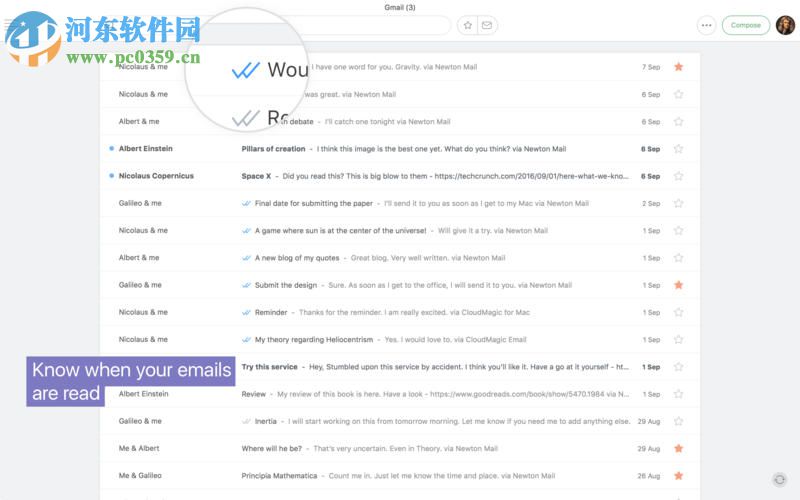This screenshot has width=800, height=500.
Task: Star the Heliocentrism theory email
Action: pyautogui.click(x=678, y=339)
